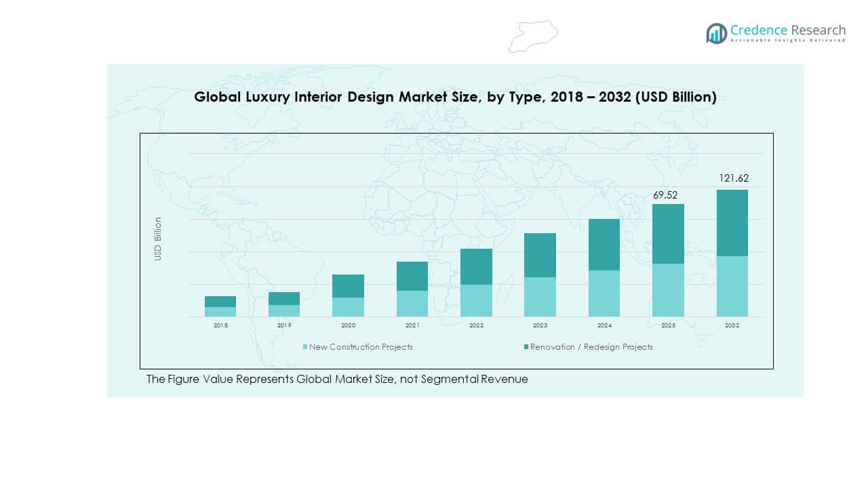
Task: Click the light segment of the 2024 bar
Action: click(604, 293)
